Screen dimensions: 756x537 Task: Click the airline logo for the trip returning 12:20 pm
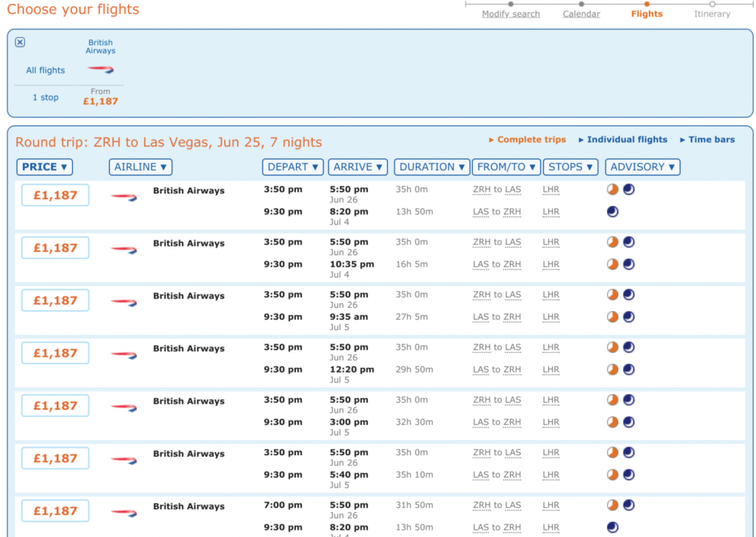coord(124,355)
